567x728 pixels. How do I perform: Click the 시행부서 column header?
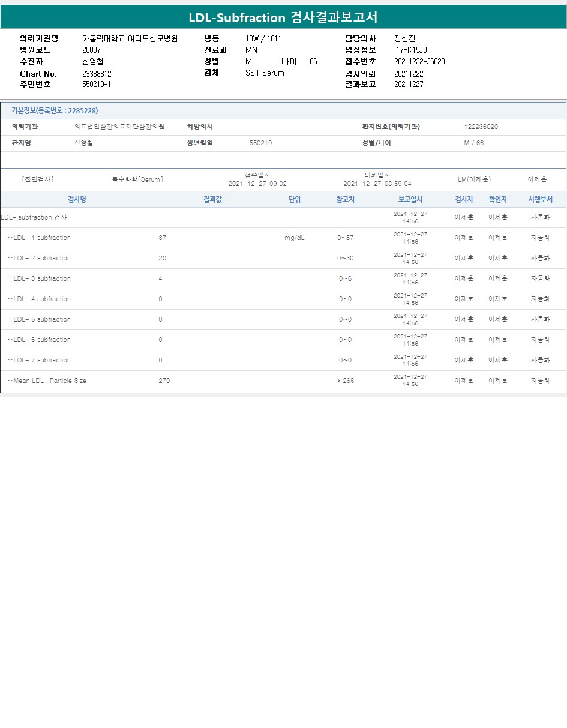[x=541, y=199]
